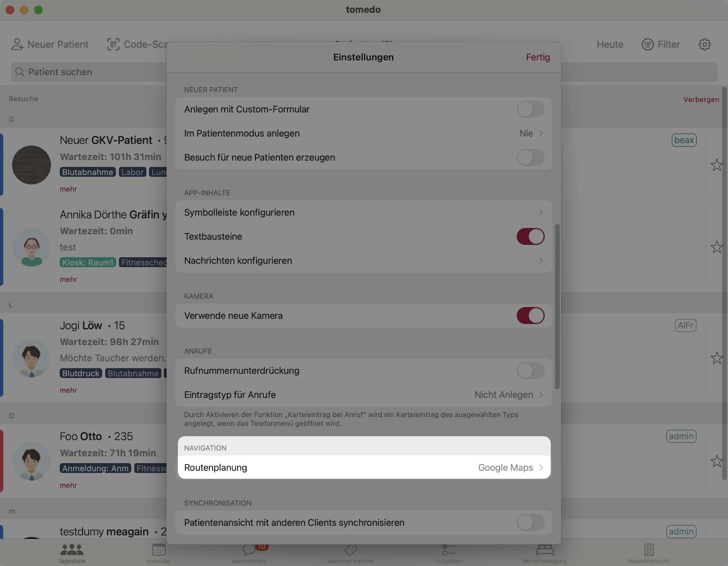Click Fertig to close Einstellungen
728x566 pixels.
coord(538,57)
